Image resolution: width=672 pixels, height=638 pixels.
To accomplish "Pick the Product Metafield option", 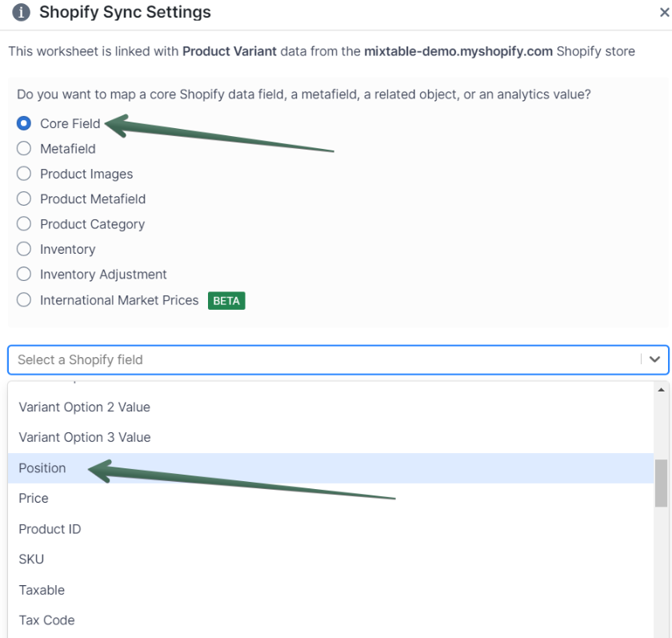I will [x=24, y=199].
